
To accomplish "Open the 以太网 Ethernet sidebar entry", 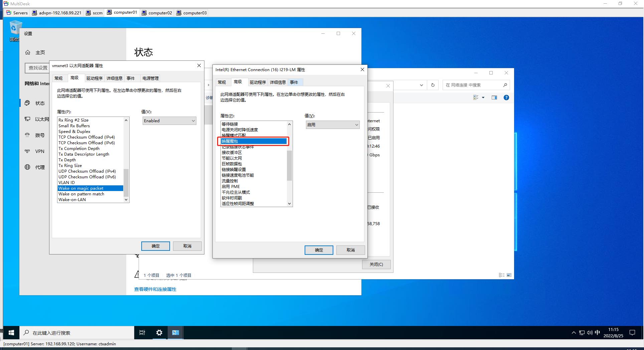I will pos(37,119).
